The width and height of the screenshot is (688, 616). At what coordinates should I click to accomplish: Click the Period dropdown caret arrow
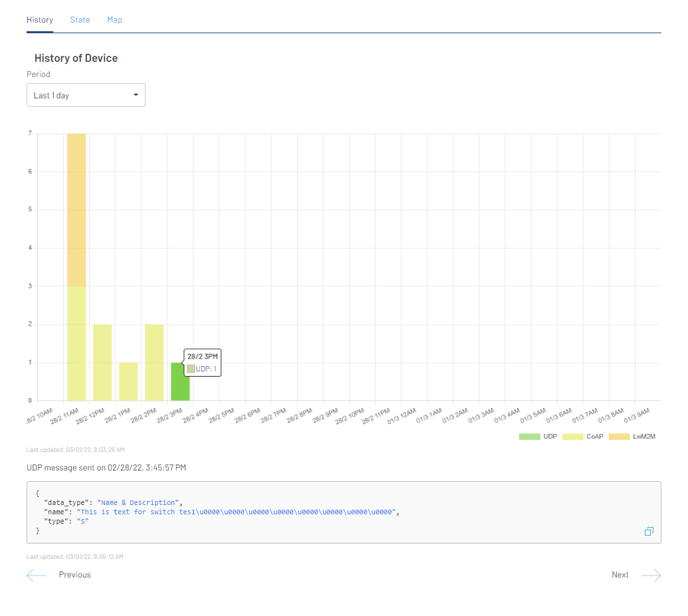tap(136, 95)
